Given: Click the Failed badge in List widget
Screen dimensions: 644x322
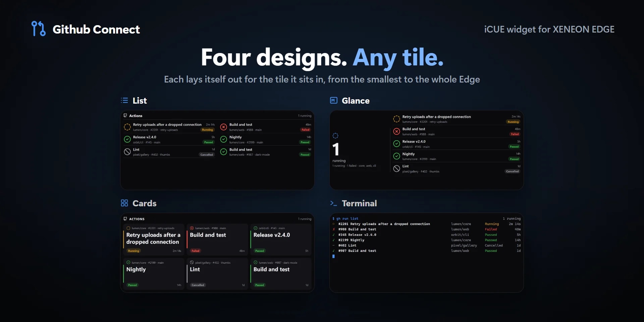Looking at the screenshot, I should (306, 130).
